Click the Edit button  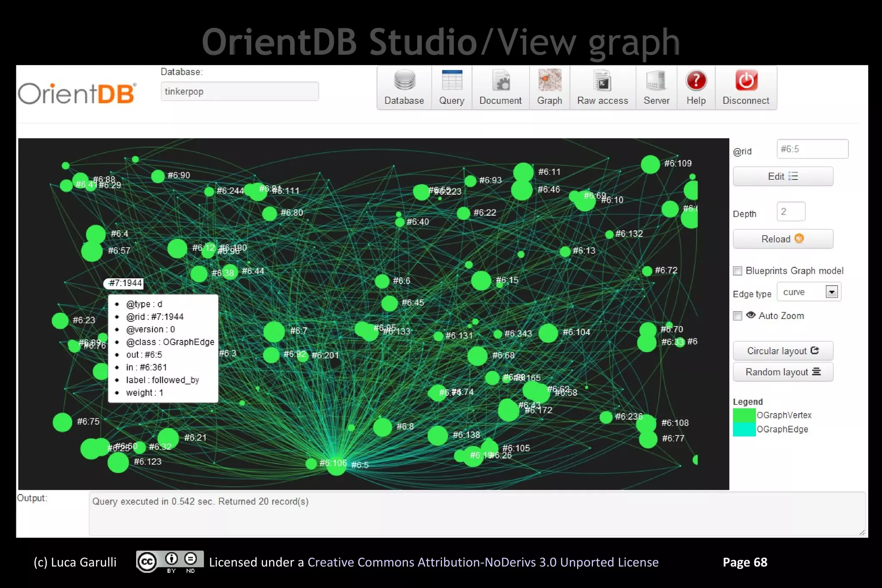(x=783, y=176)
